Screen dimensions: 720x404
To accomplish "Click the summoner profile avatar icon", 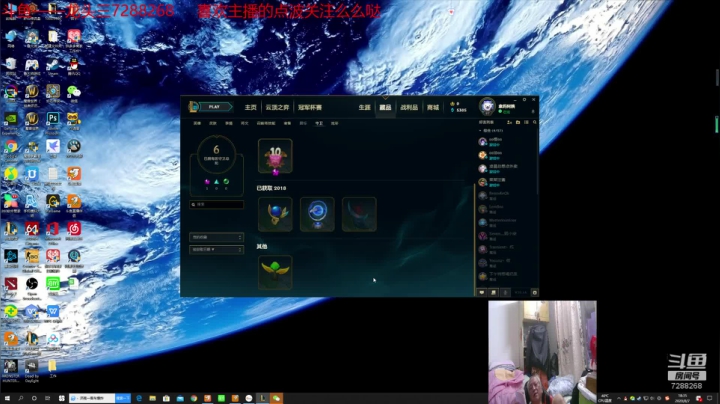I will (x=487, y=107).
